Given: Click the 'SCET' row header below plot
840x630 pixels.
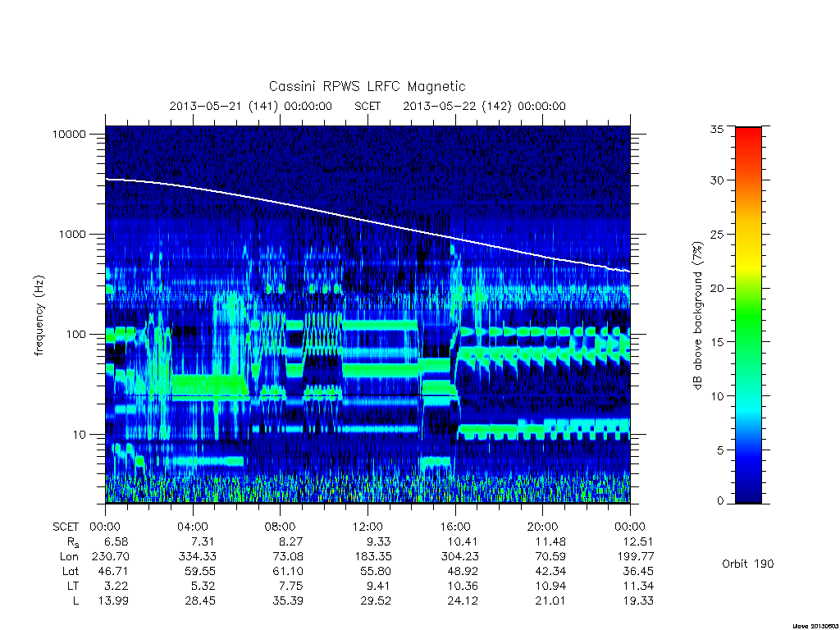Looking at the screenshot, I should 66,527.
